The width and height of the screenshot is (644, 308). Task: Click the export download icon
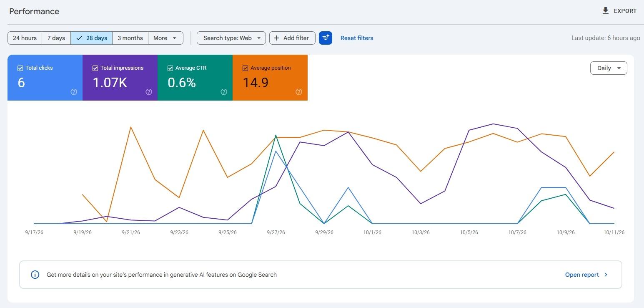click(x=606, y=11)
